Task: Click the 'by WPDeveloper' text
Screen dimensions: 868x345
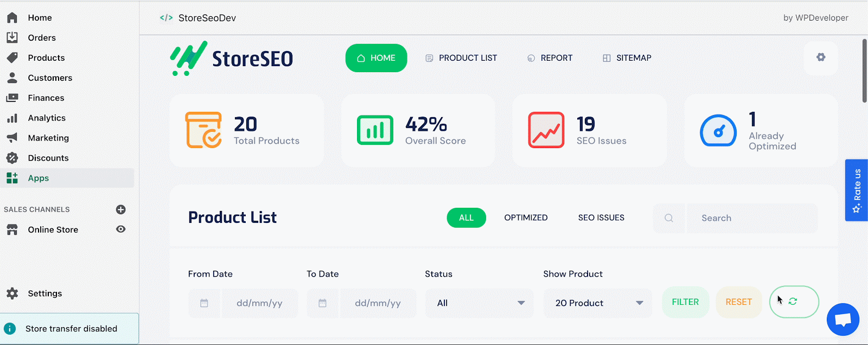Action: [x=816, y=18]
